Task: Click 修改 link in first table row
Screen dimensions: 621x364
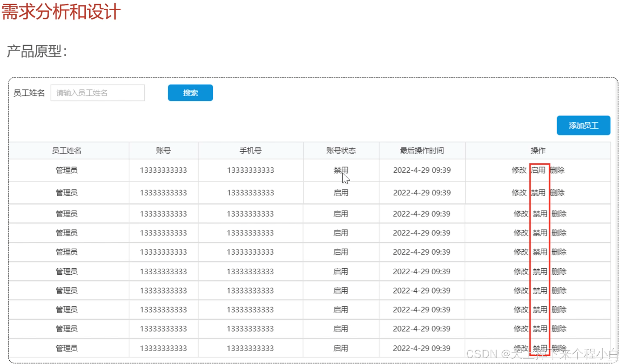Action: click(519, 170)
